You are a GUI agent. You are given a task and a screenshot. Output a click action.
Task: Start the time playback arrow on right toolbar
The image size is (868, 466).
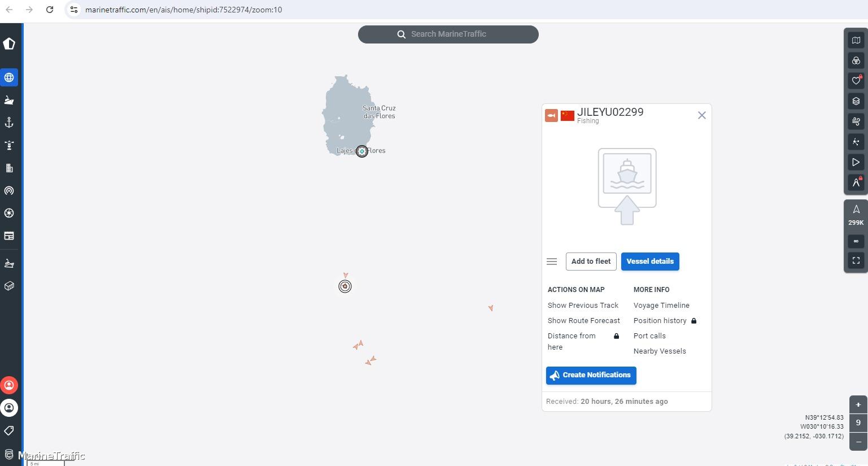point(856,162)
